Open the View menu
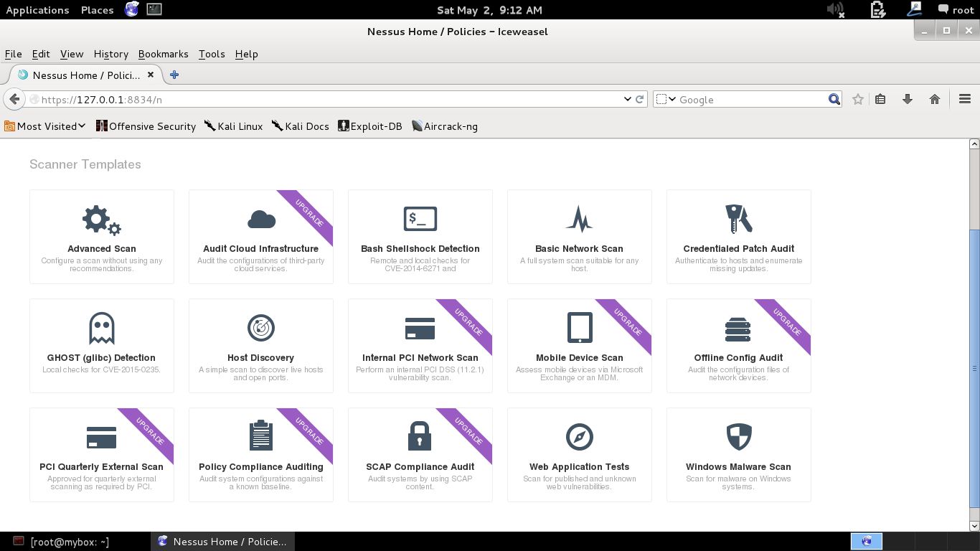980x551 pixels. pos(72,54)
